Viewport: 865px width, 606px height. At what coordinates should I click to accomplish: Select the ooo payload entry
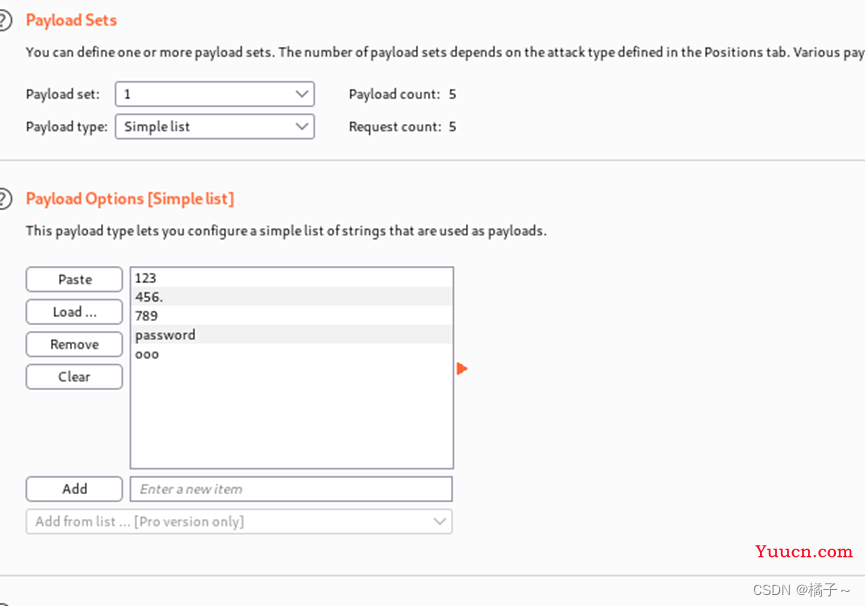(292, 354)
